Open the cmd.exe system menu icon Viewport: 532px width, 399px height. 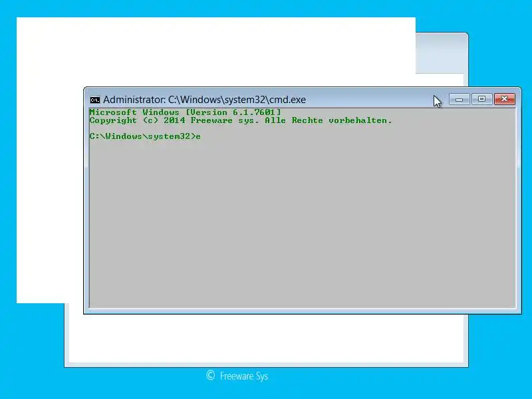(x=95, y=100)
